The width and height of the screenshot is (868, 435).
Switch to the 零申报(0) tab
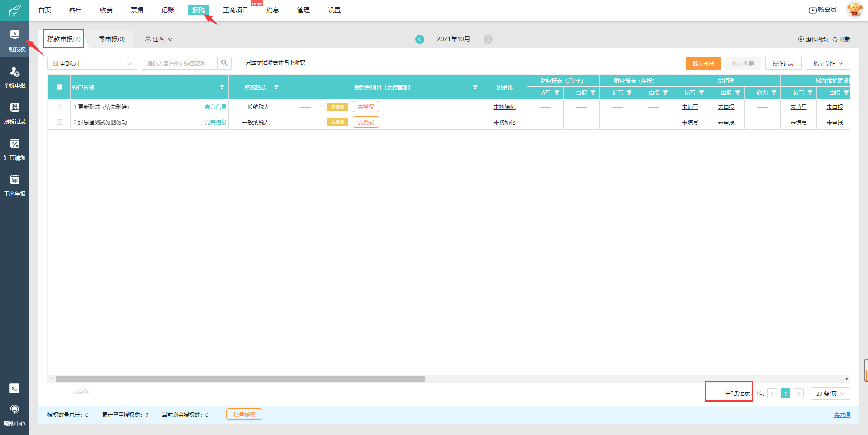(112, 39)
